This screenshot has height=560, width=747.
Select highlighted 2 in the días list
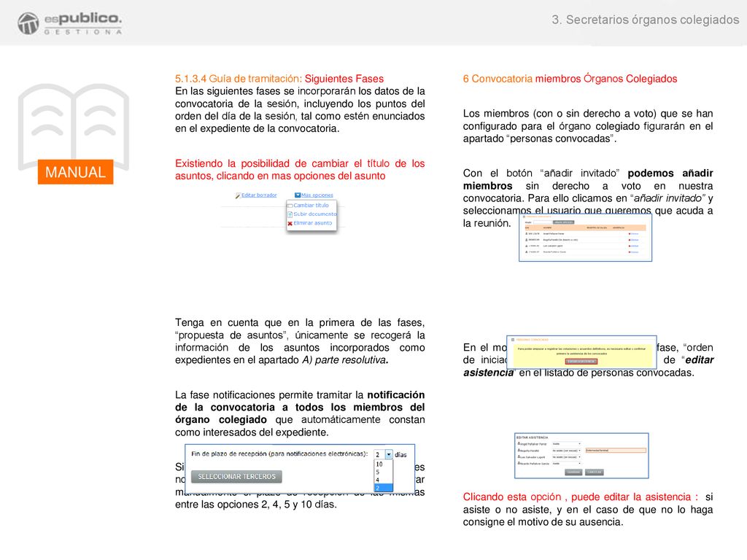click(383, 488)
